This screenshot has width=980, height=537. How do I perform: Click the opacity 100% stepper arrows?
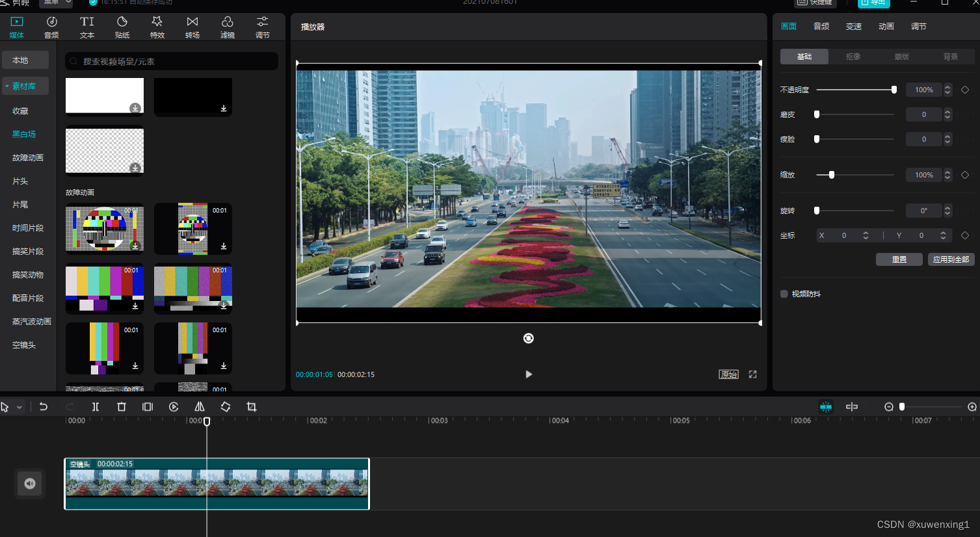pos(947,90)
